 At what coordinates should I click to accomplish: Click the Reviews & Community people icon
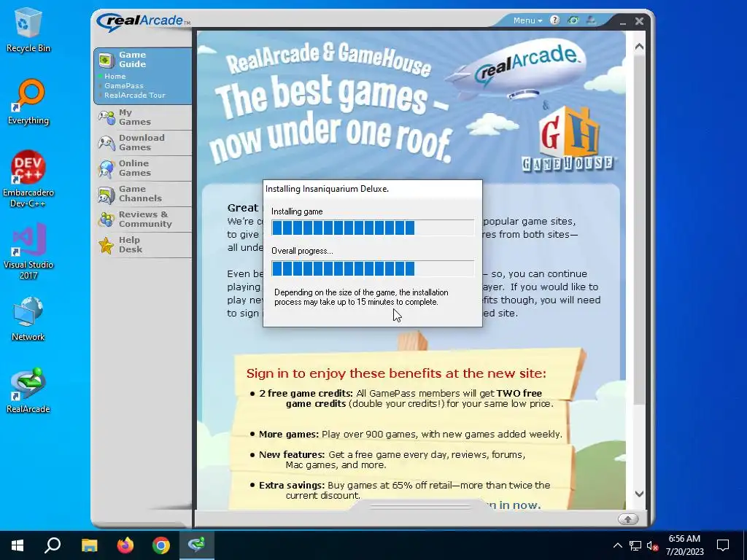tap(107, 219)
